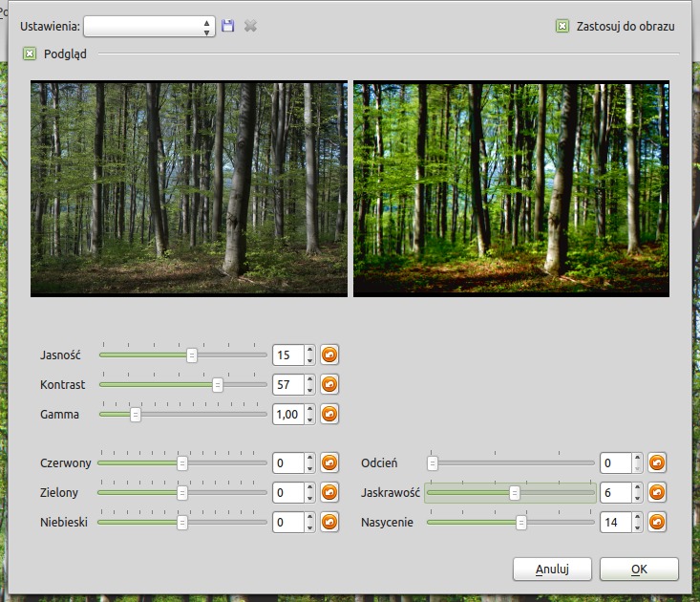Reset Niebieski channel value
This screenshot has width=700, height=602.
[329, 522]
